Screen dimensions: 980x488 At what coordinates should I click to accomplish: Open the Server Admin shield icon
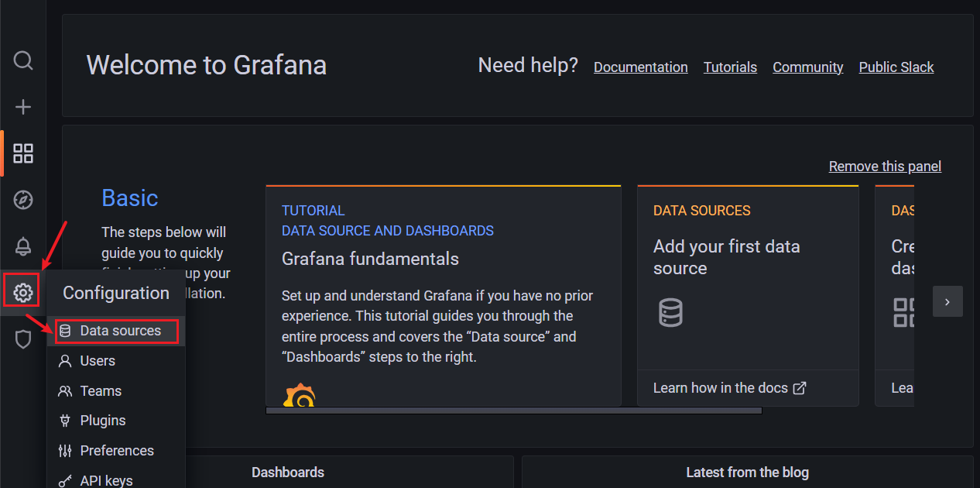click(x=23, y=339)
